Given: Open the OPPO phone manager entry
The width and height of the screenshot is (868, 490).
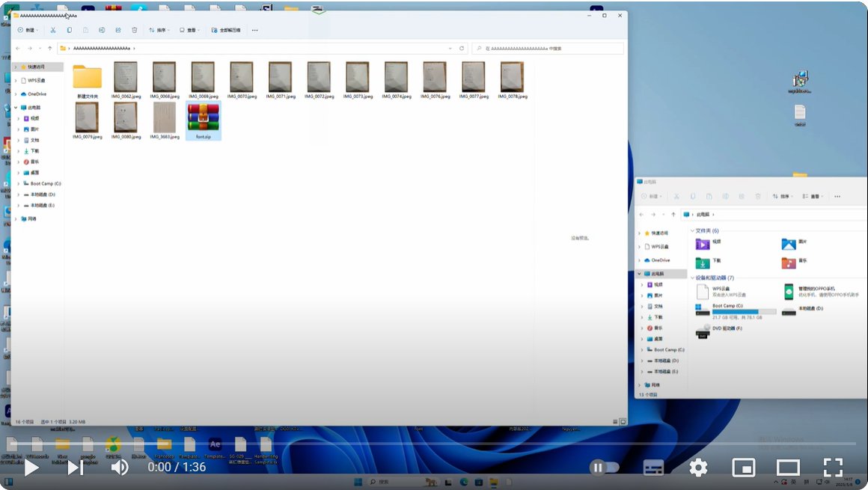Looking at the screenshot, I should click(822, 291).
